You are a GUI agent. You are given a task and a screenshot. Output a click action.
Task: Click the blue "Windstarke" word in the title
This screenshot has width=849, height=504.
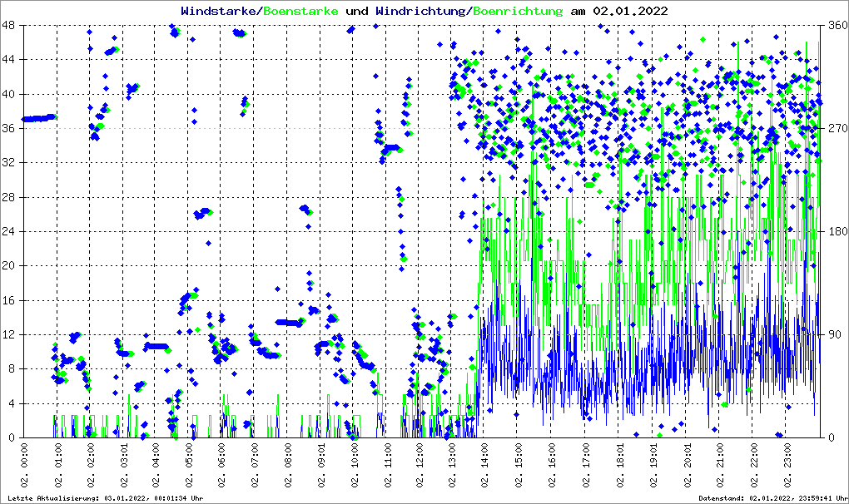tap(220, 11)
